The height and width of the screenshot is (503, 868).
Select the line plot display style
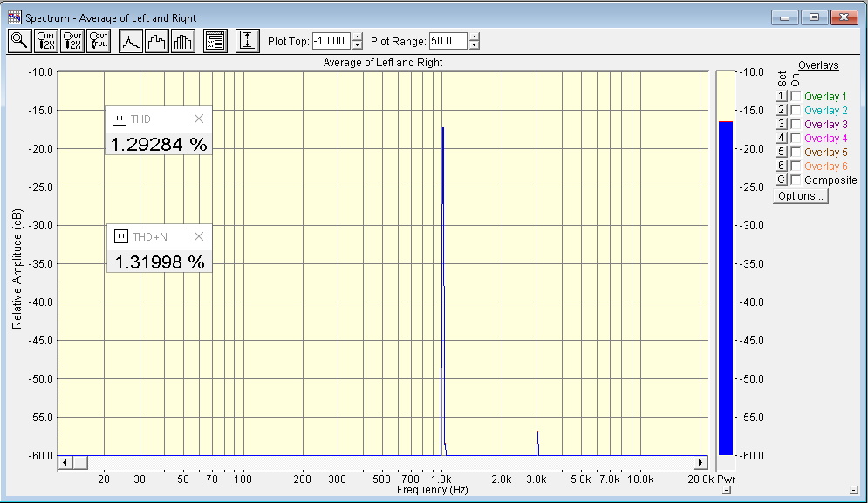130,41
